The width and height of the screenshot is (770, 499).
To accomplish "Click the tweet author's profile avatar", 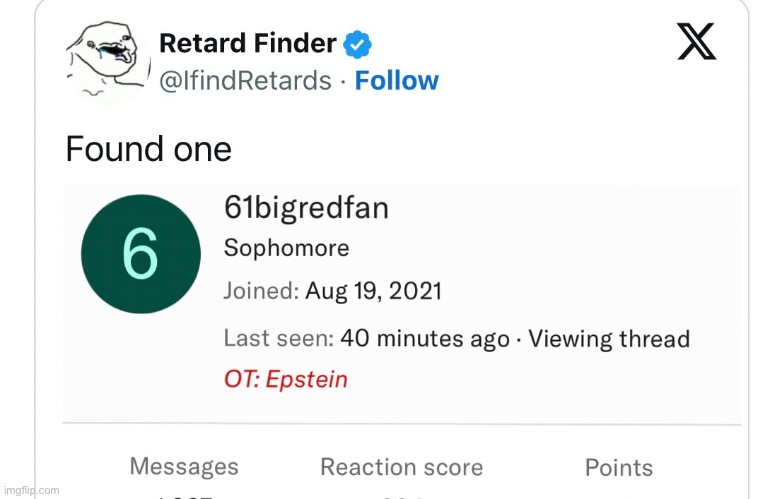I will (x=103, y=61).
